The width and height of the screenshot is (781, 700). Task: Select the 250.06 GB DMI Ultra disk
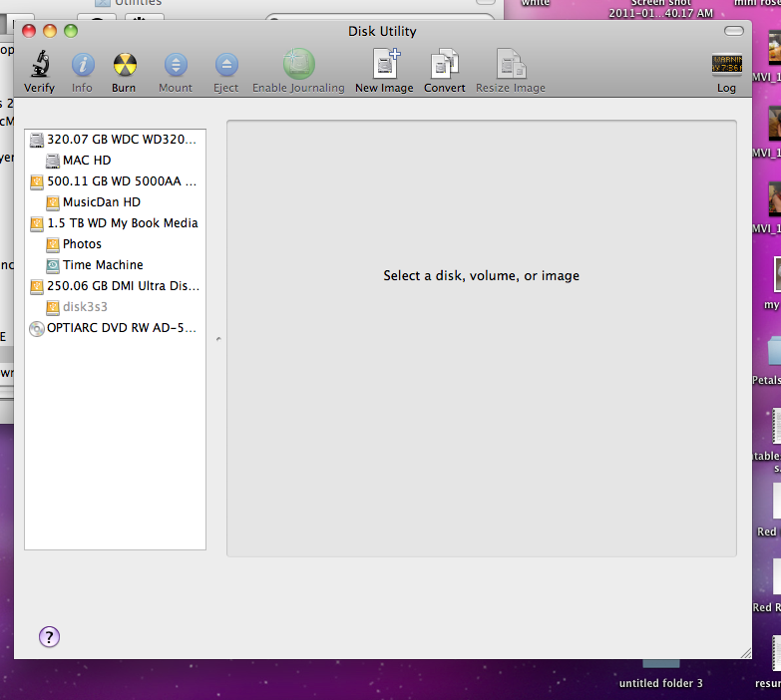(115, 286)
